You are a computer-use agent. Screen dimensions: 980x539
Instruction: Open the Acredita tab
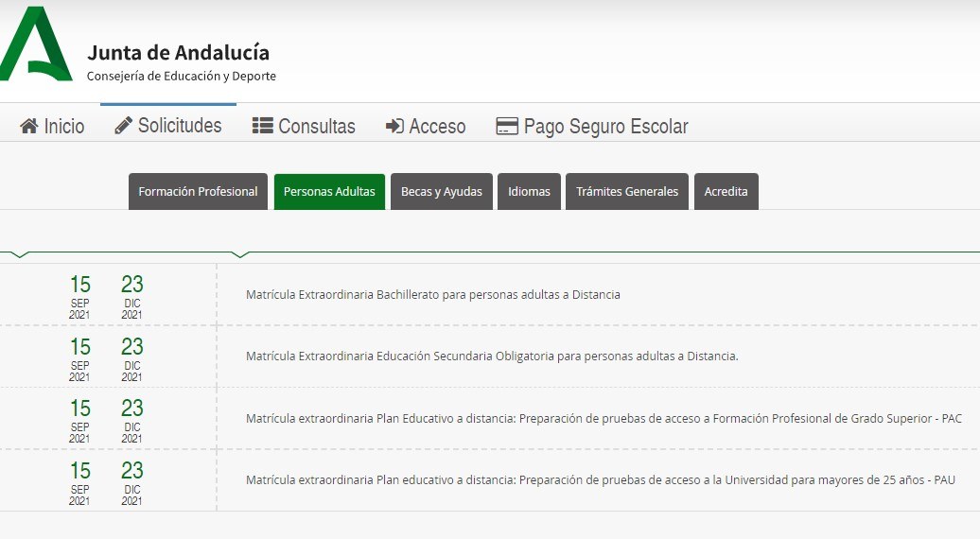pos(726,191)
